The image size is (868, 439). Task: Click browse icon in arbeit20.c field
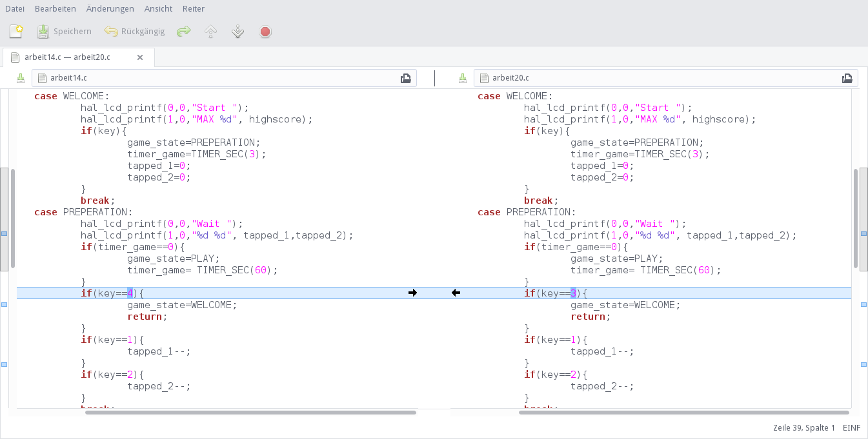point(847,78)
